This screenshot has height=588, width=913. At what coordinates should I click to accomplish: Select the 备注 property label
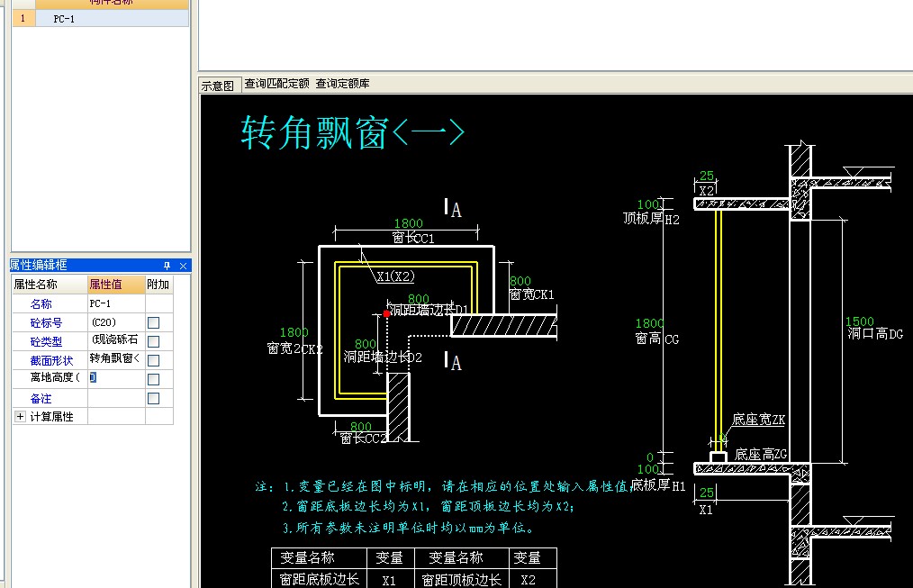point(41,399)
